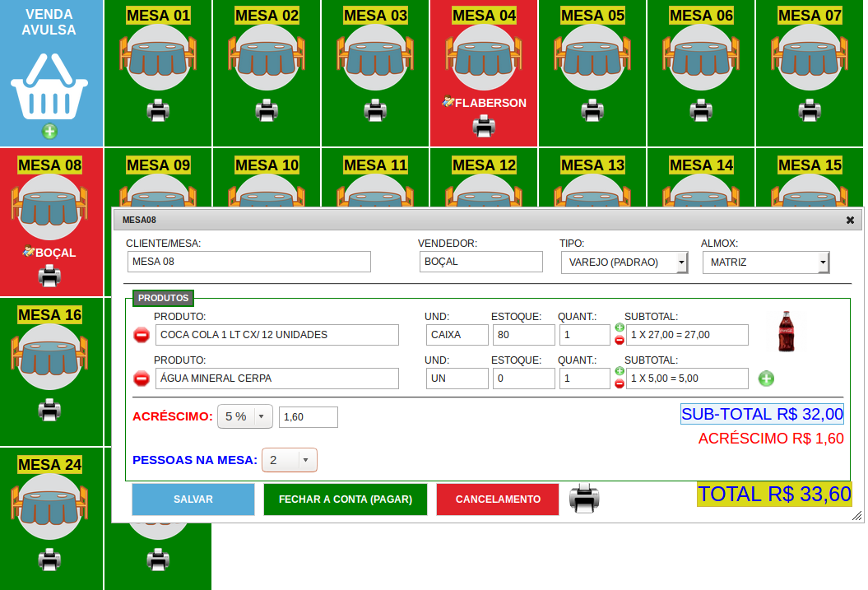Click the printer icon under Mesa 16

tap(49, 409)
